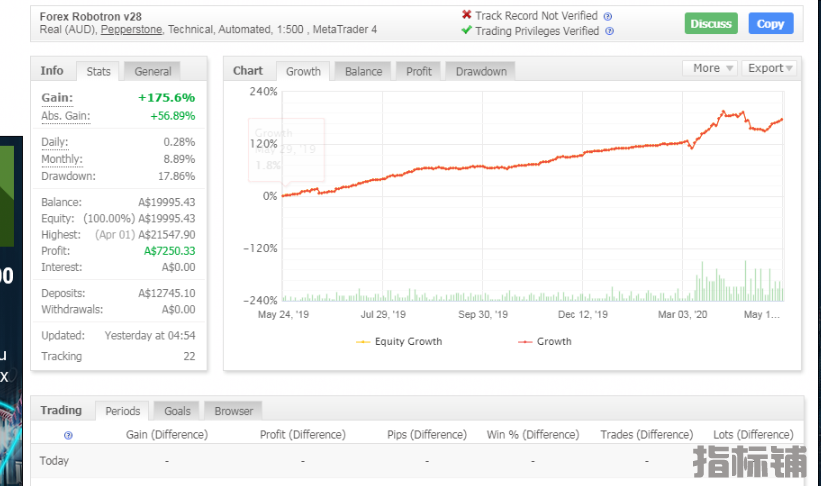The width and height of the screenshot is (821, 486).
Task: Open the General info tab
Action: pyautogui.click(x=153, y=71)
